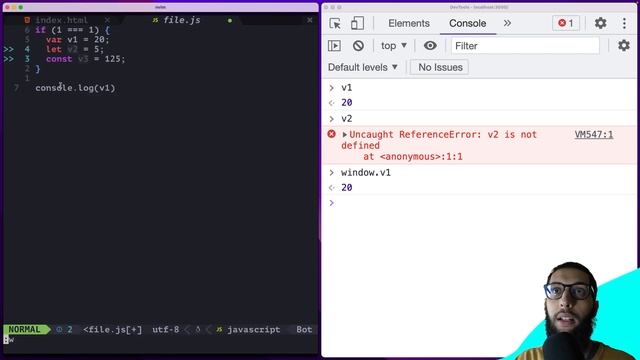Create live expression with eye icon
The image size is (640, 360).
(x=430, y=46)
